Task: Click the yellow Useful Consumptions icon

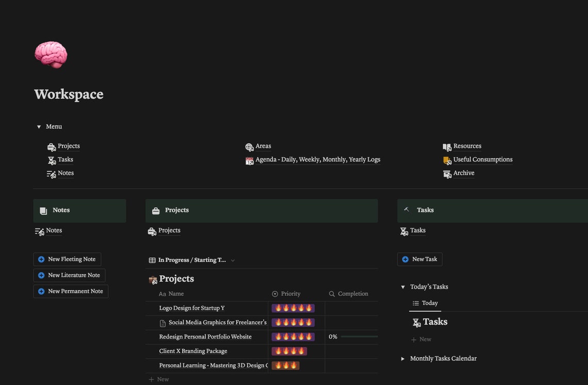Action: point(447,160)
